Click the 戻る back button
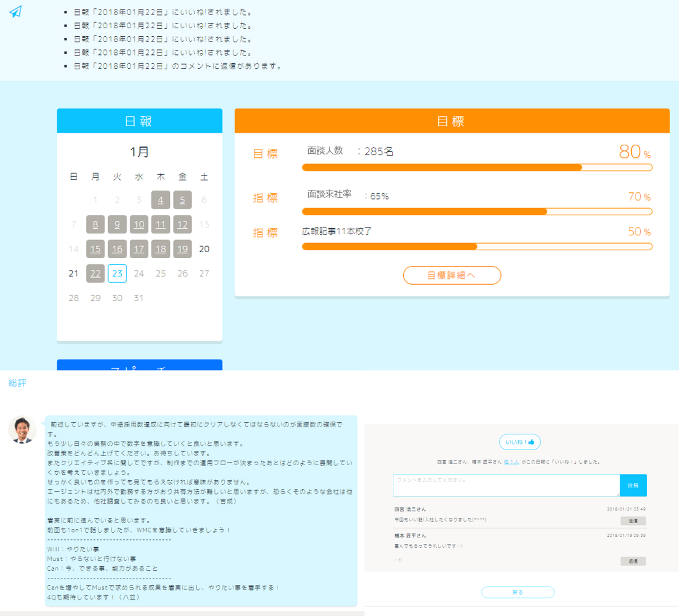 518,592
